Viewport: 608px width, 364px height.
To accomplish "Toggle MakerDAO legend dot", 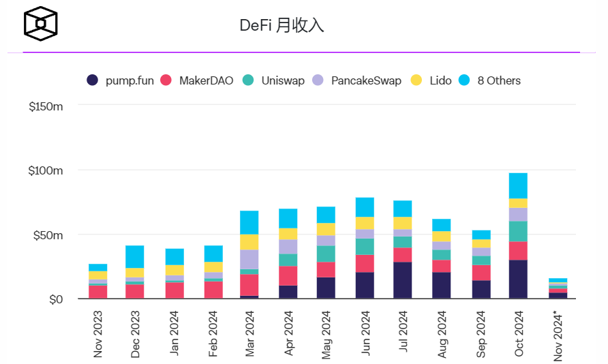I will pos(166,80).
